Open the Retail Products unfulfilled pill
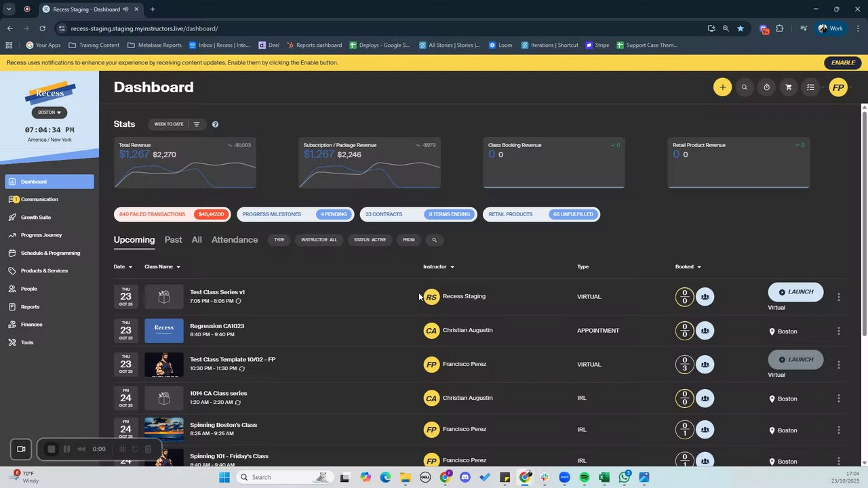 point(541,214)
